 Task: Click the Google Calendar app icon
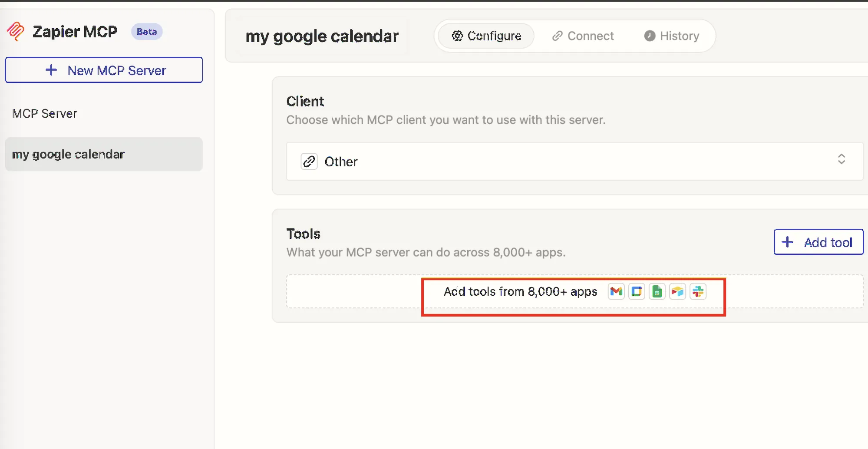click(x=637, y=292)
